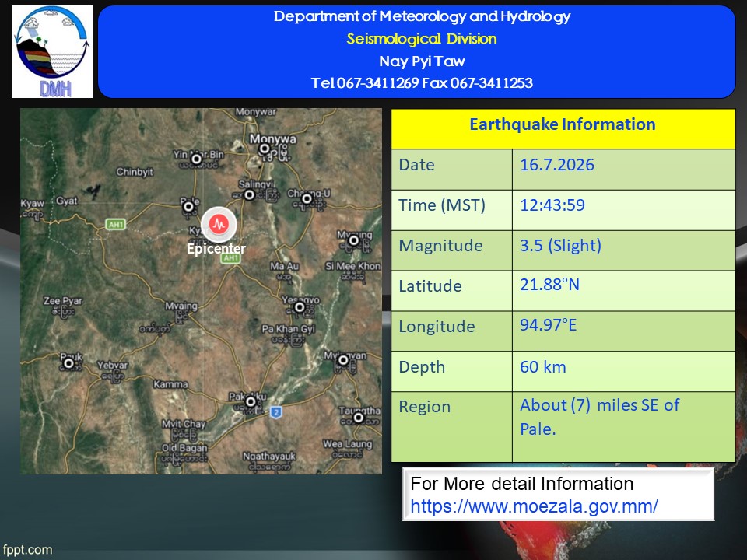Click the Zee Pyar place label
Viewport: 747px width, 560px height.
pos(63,301)
